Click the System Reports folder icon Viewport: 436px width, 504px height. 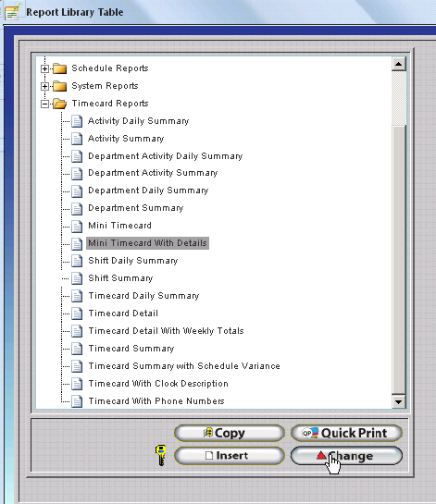point(60,86)
